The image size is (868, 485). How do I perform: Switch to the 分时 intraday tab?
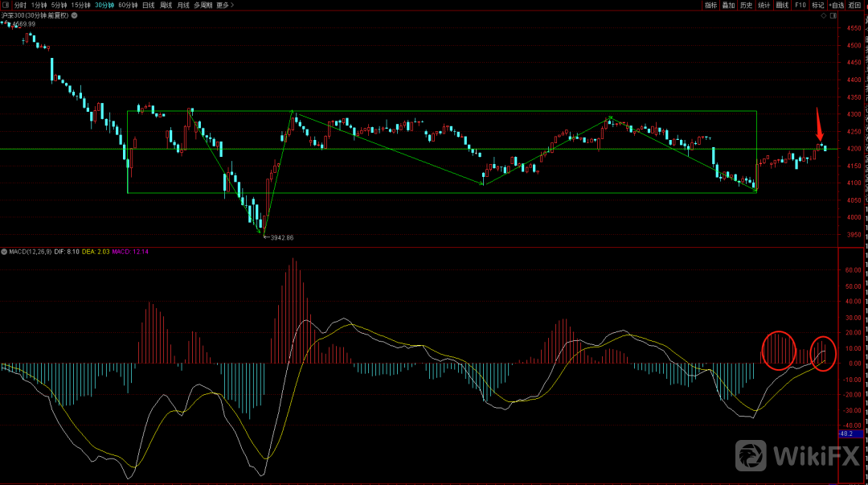[x=20, y=5]
